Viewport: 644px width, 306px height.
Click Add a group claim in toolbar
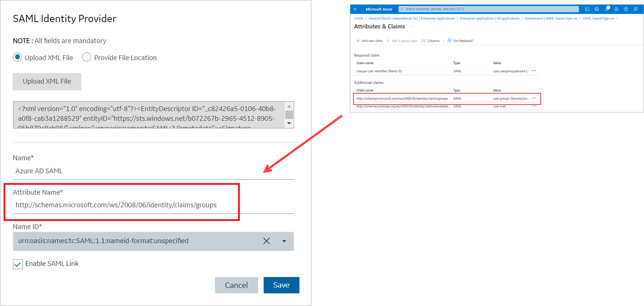[402, 41]
